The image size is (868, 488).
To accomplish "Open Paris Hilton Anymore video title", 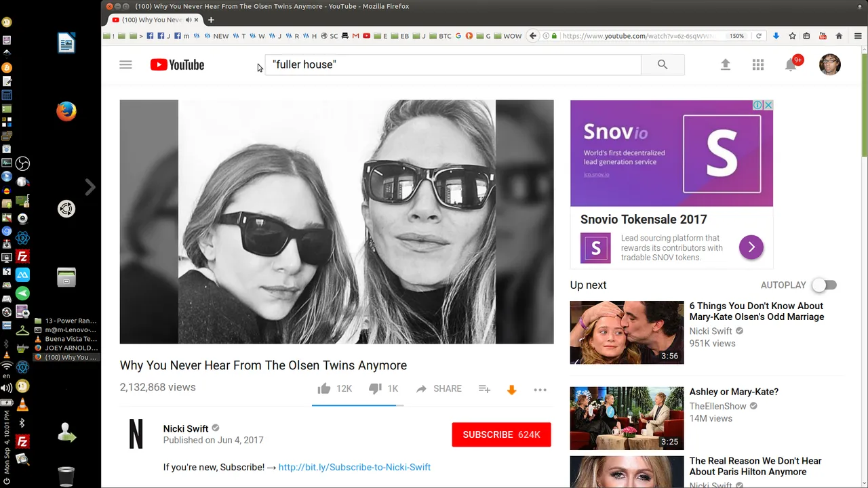I will tap(755, 466).
